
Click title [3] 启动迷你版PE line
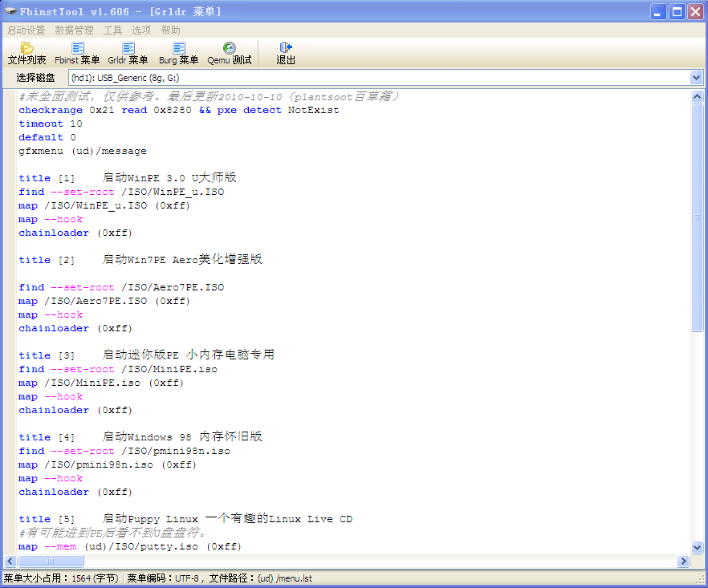click(146, 355)
